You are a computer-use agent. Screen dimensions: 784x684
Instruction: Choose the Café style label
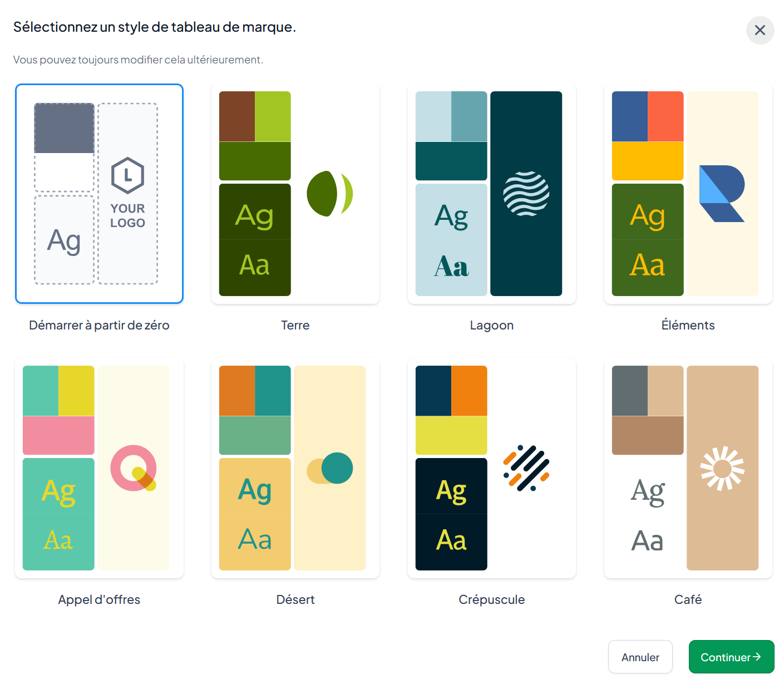click(688, 599)
